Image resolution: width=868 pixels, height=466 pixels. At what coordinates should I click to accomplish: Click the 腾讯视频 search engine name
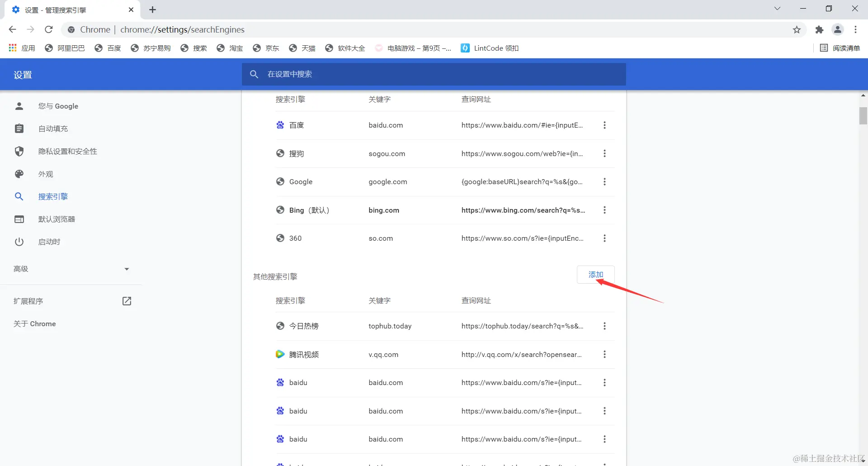(304, 355)
